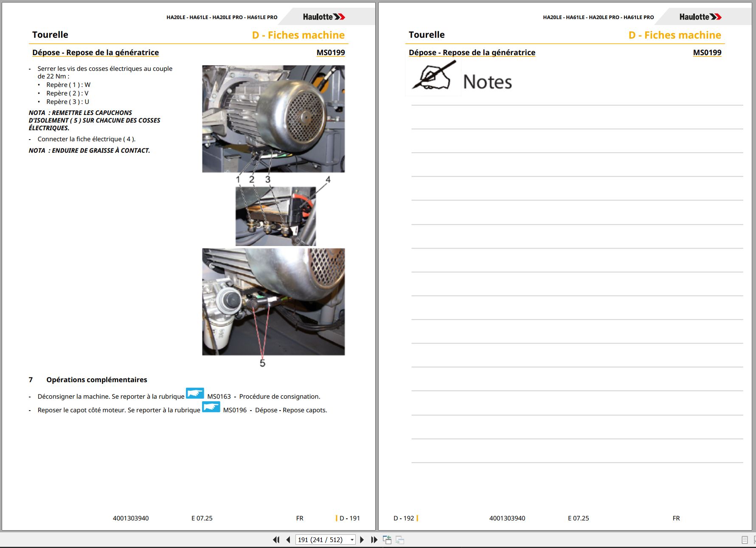Go to the first page

[x=276, y=540]
